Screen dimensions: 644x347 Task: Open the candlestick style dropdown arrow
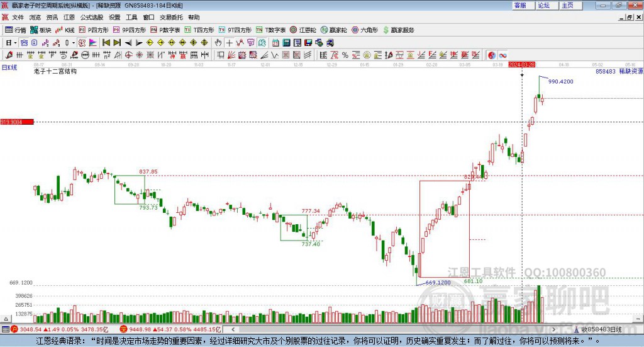pyautogui.click(x=74, y=43)
